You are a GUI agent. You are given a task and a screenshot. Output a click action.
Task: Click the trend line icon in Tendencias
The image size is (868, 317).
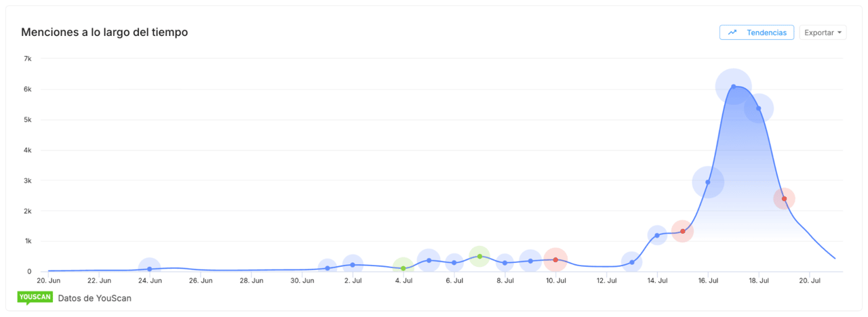pyautogui.click(x=732, y=33)
